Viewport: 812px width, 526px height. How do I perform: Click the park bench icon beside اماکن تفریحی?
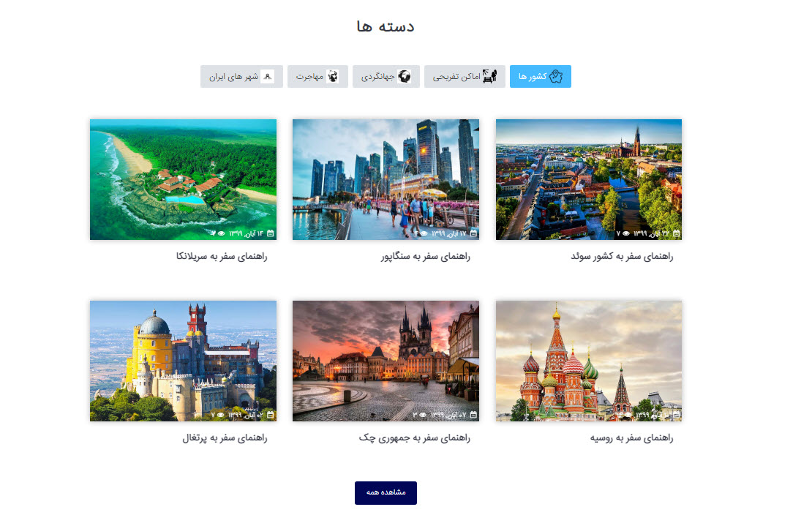pyautogui.click(x=489, y=76)
